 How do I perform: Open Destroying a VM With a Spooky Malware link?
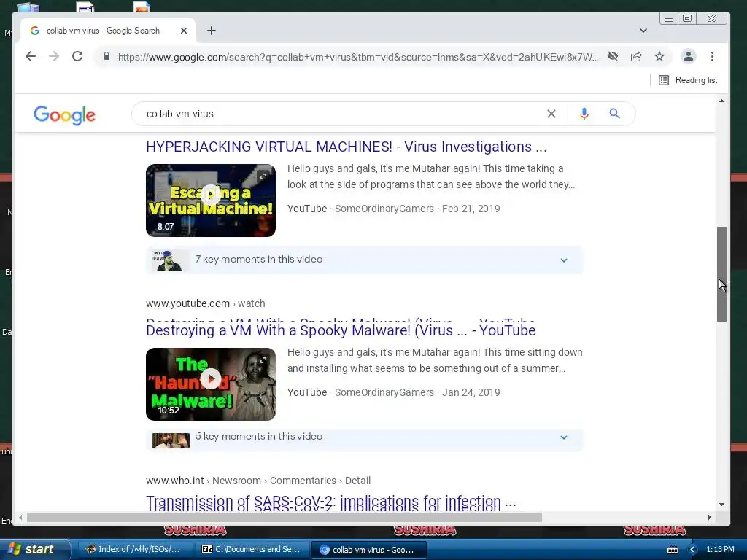(x=341, y=330)
